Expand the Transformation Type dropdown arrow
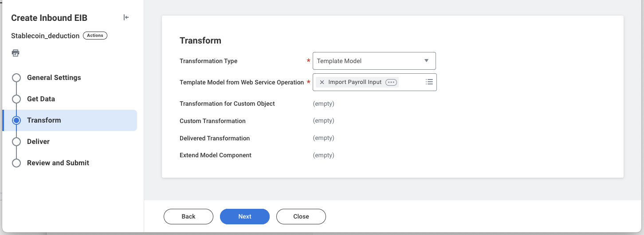The image size is (644, 235). [426, 61]
